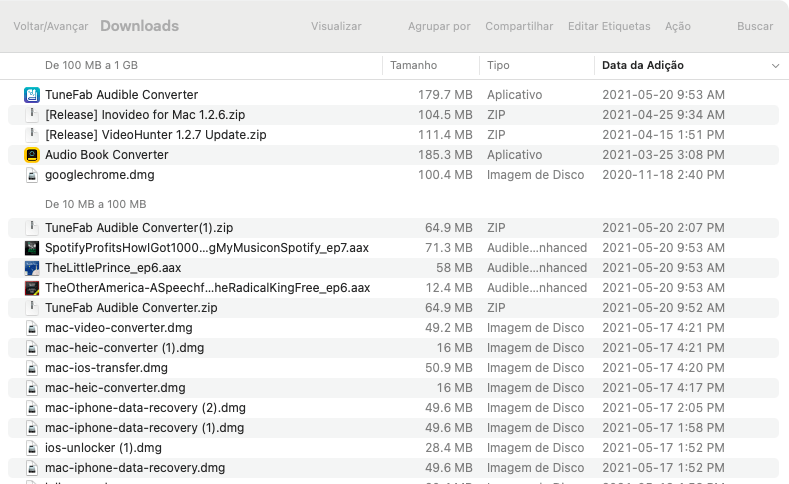Select the SpotifyProfits ep7.aax filename

click(x=207, y=248)
